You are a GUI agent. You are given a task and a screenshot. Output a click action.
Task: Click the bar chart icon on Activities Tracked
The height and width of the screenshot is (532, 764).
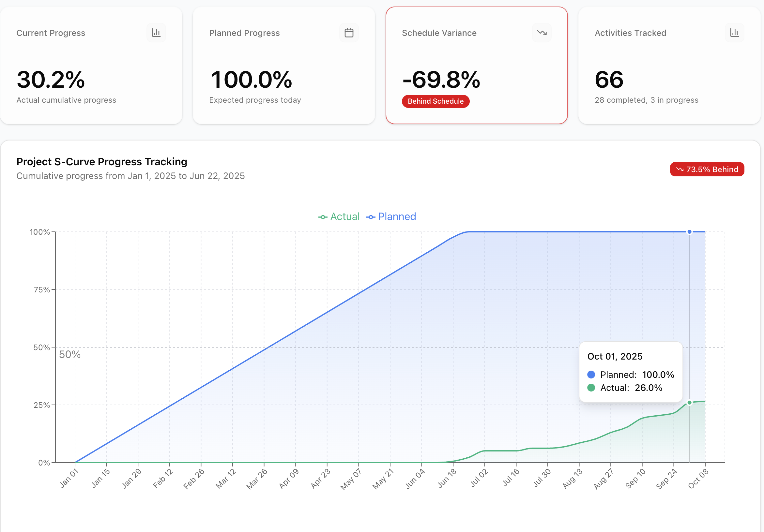734,33
